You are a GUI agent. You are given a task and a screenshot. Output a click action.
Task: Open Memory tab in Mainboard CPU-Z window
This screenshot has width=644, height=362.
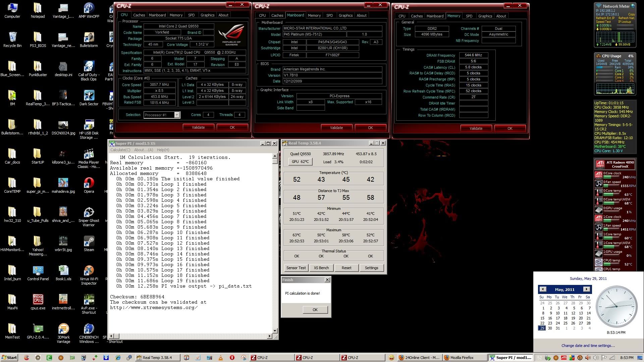(314, 15)
